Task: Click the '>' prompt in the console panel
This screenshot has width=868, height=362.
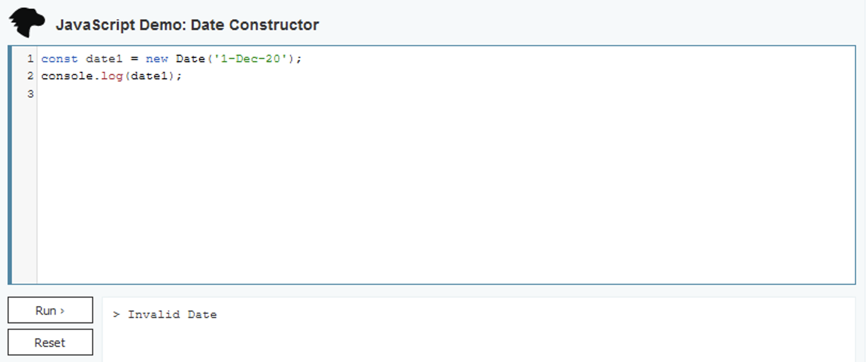Action: 116,315
